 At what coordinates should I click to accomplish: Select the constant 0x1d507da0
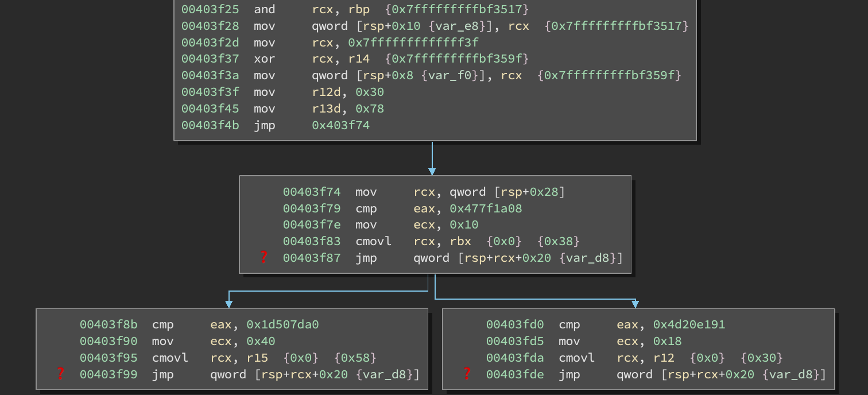coord(282,324)
